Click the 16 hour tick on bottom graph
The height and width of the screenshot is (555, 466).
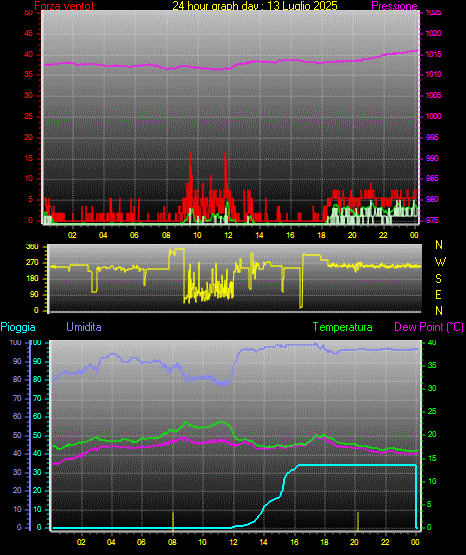[294, 542]
